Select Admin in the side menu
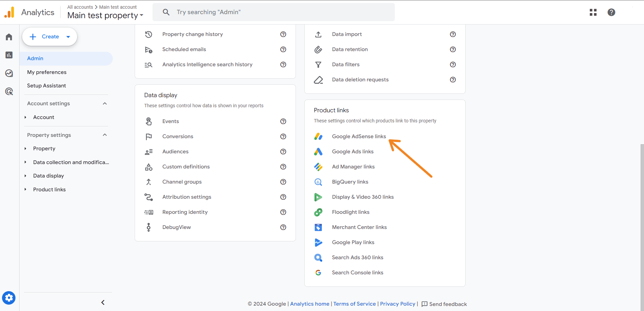Screen dimensions: 644x311 66,59
